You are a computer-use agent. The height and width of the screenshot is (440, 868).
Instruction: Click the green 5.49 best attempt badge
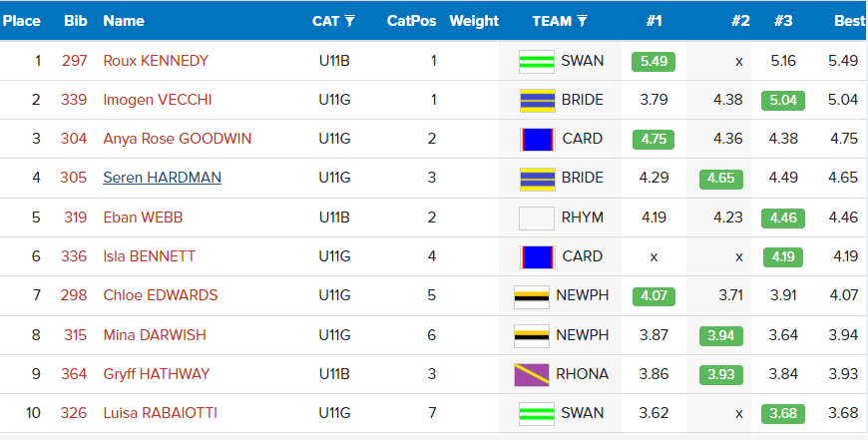tap(653, 62)
